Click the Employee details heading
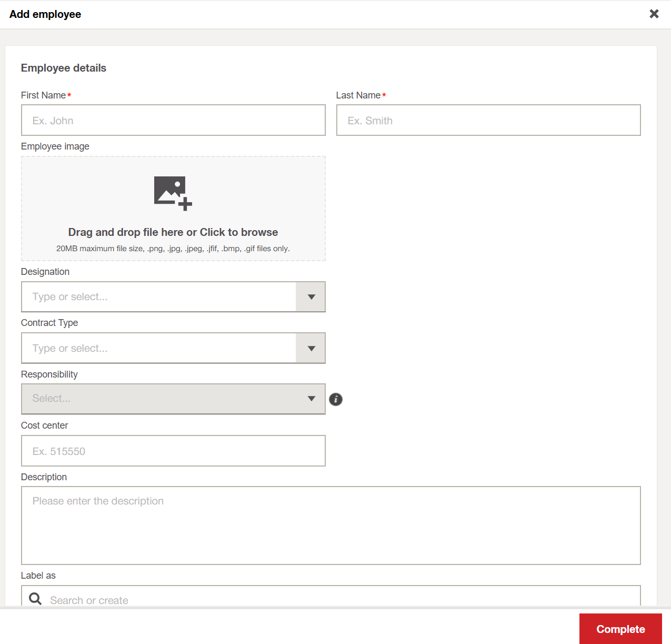Viewport: 671px width, 644px height. click(x=64, y=68)
